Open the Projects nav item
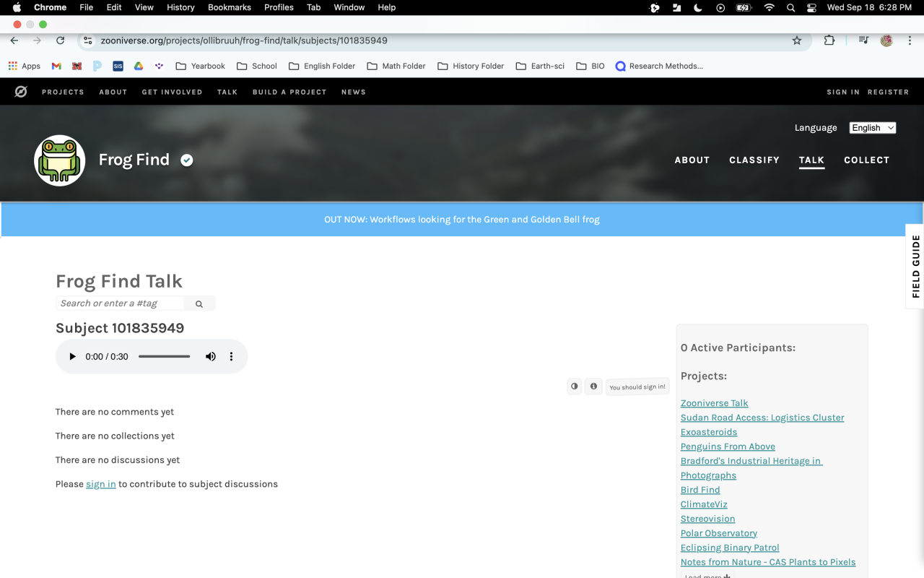The height and width of the screenshot is (578, 924). (63, 92)
